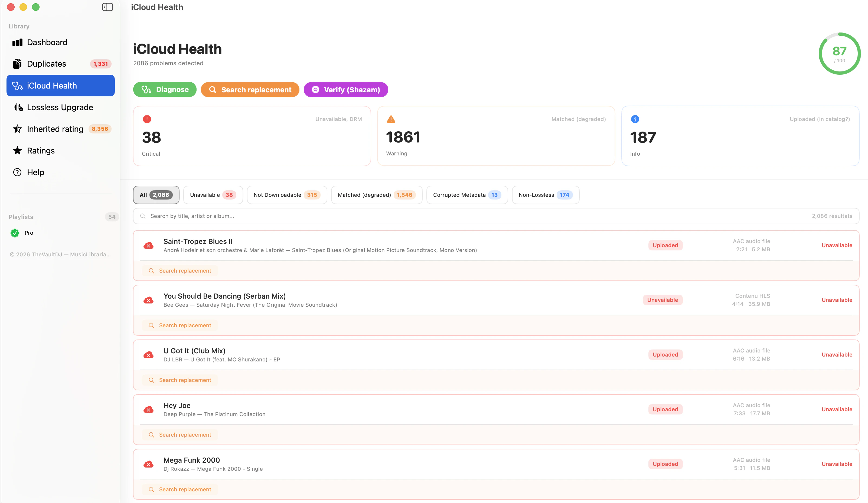Search replacement for Saint-Tropez Blues II
The height and width of the screenshot is (503, 868).
point(180,271)
